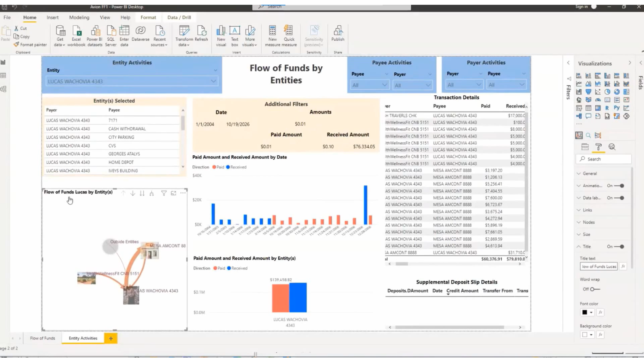Toggle Animation switch off
The width and height of the screenshot is (644, 362).
620,186
